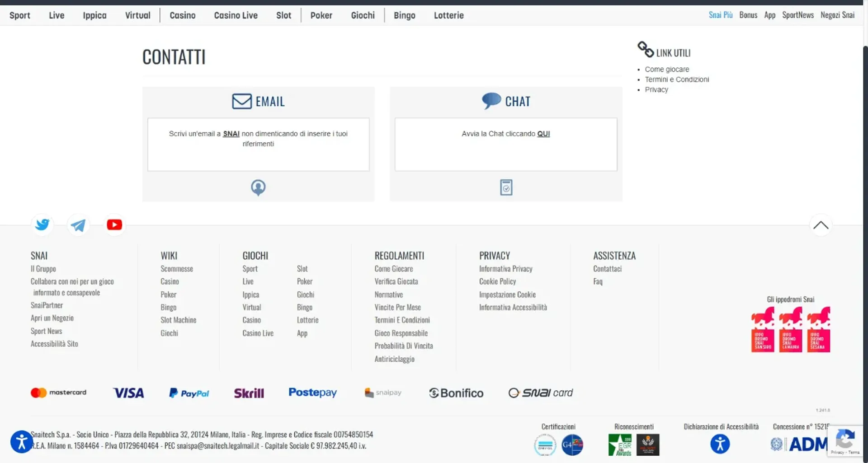The width and height of the screenshot is (868, 463).
Task: Open Ippodromo Snai Sesana logo
Action: [x=819, y=330]
